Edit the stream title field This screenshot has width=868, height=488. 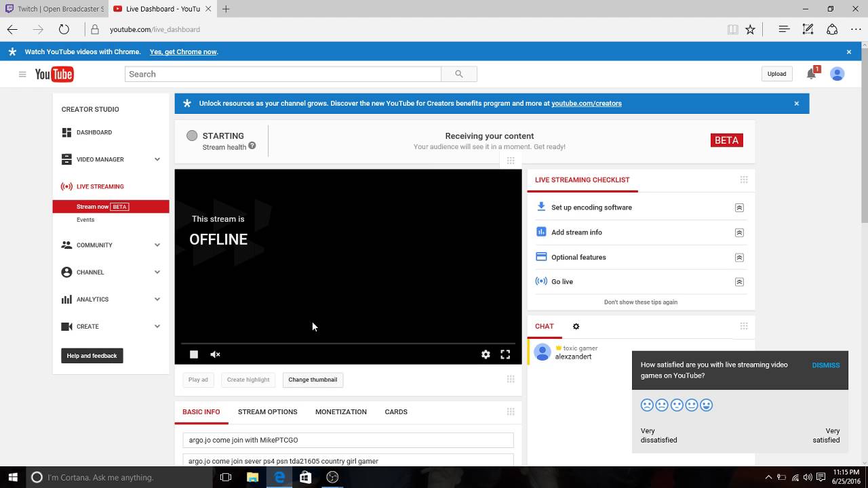348,440
